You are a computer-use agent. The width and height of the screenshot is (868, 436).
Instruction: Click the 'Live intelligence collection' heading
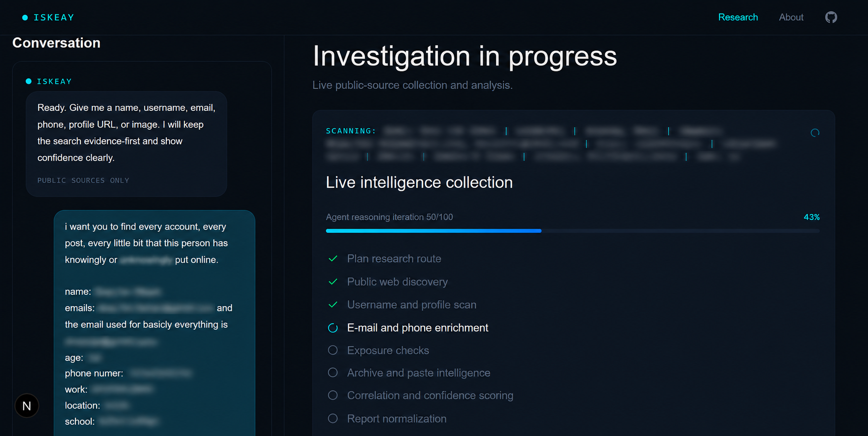[x=419, y=182]
